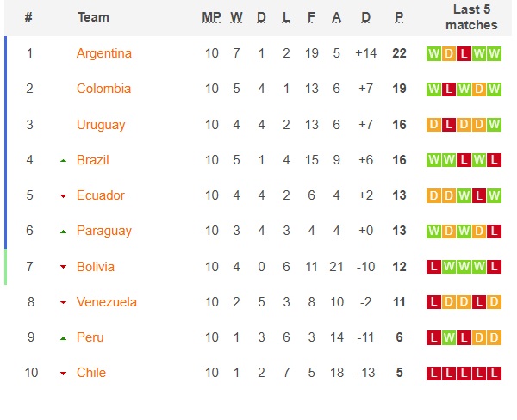Click the green up arrow beside Peru

coord(63,338)
